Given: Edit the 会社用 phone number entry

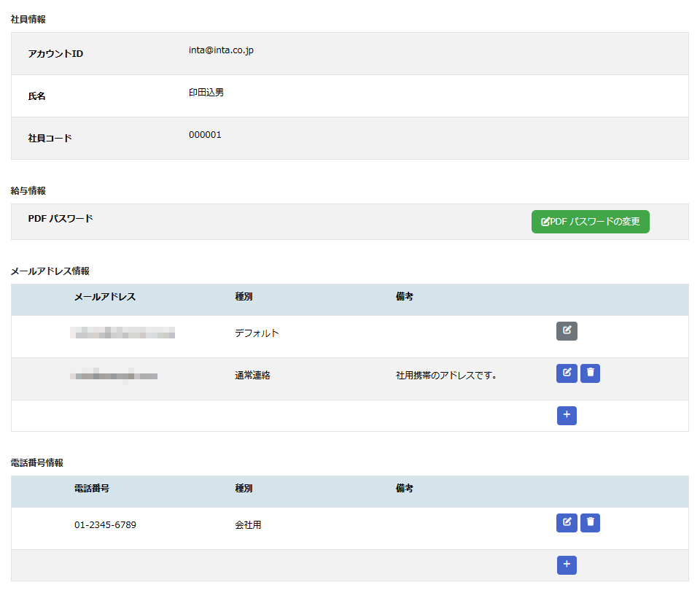Looking at the screenshot, I should (x=567, y=523).
